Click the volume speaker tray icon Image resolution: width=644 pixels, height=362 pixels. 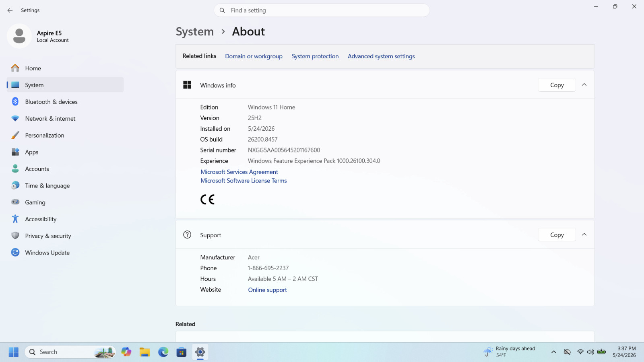[x=590, y=352]
